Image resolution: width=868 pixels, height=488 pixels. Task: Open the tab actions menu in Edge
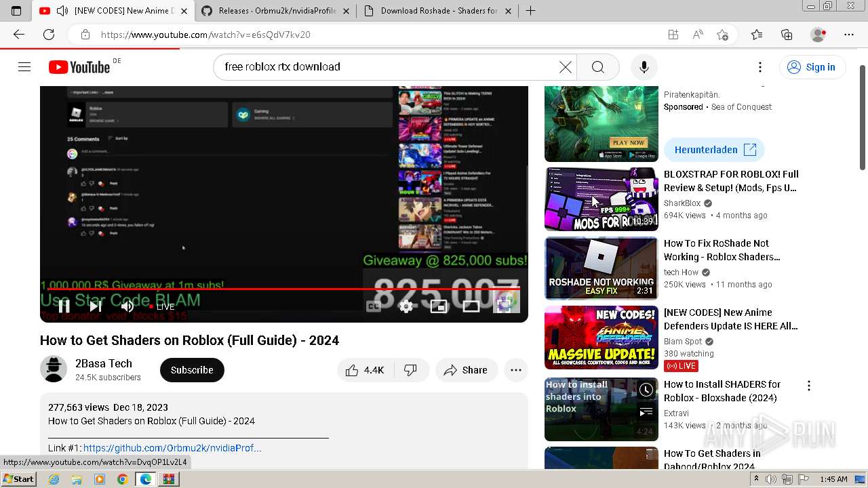click(x=16, y=11)
